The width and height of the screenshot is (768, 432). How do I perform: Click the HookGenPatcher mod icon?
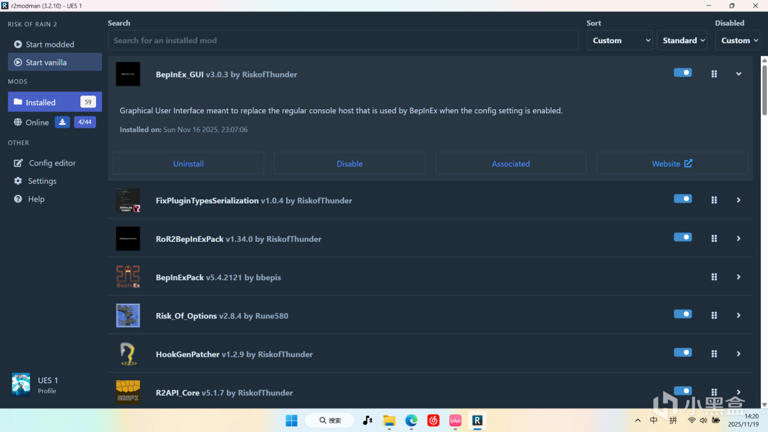pos(128,354)
